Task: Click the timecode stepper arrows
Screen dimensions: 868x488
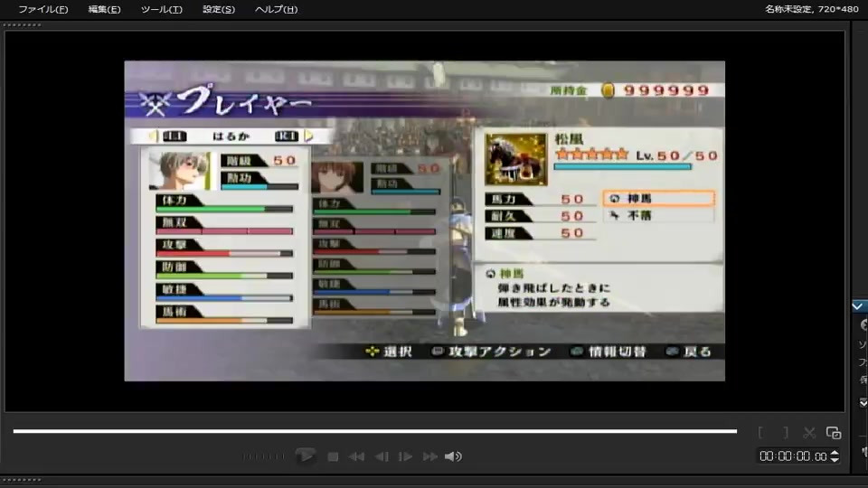Action: (835, 456)
